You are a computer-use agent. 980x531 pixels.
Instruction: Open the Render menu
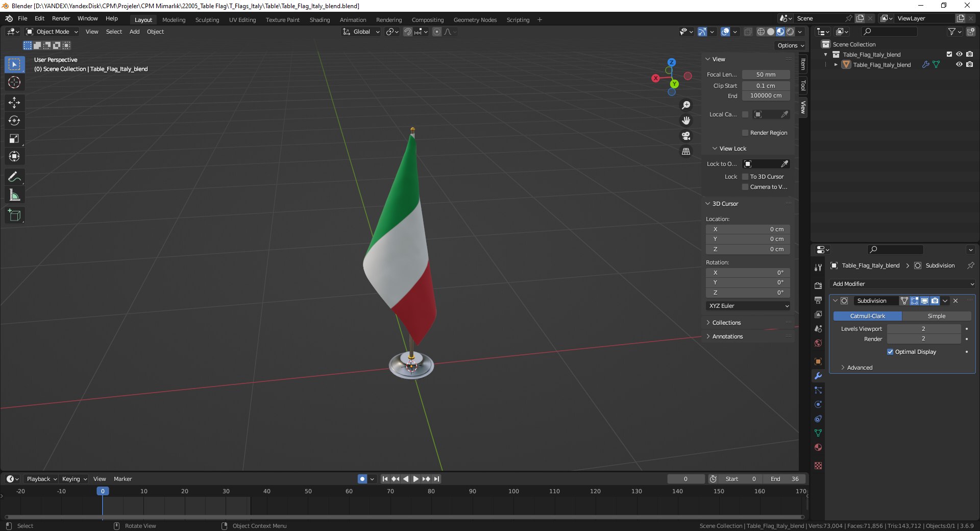tap(61, 18)
